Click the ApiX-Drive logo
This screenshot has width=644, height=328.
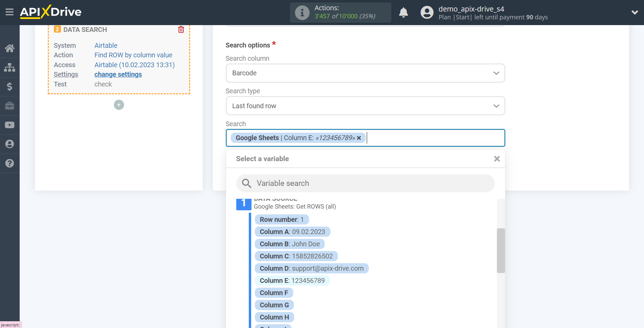(x=51, y=12)
